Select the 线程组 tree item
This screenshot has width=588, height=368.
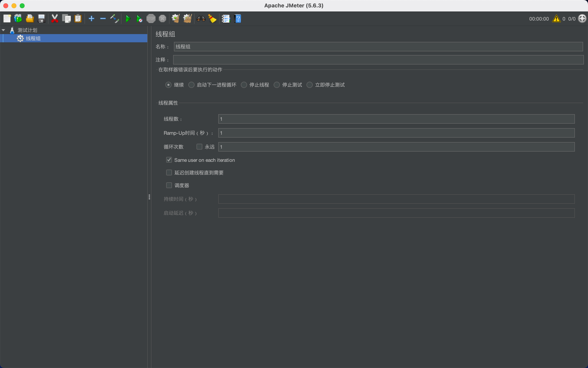pos(33,38)
